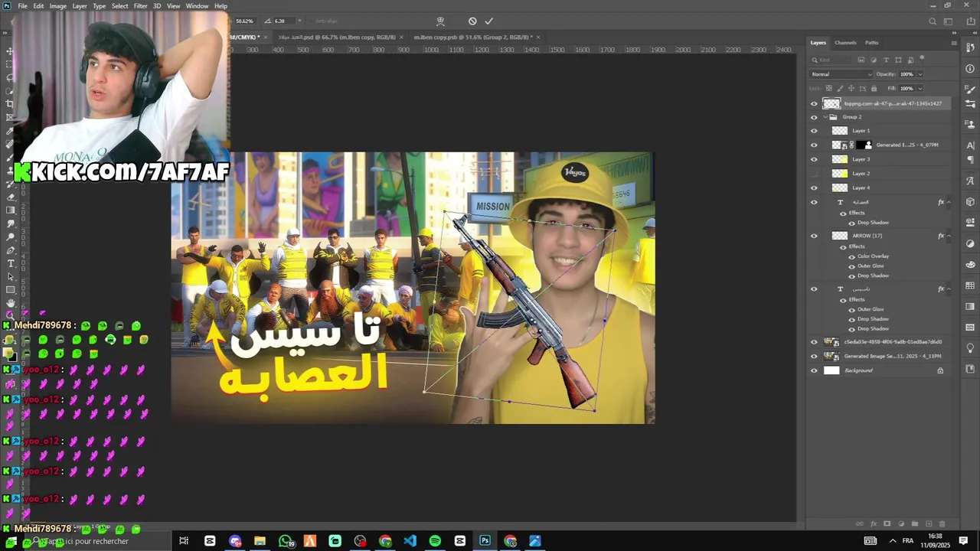
Task: Commit the transform with the checkmark icon
Action: coord(488,21)
